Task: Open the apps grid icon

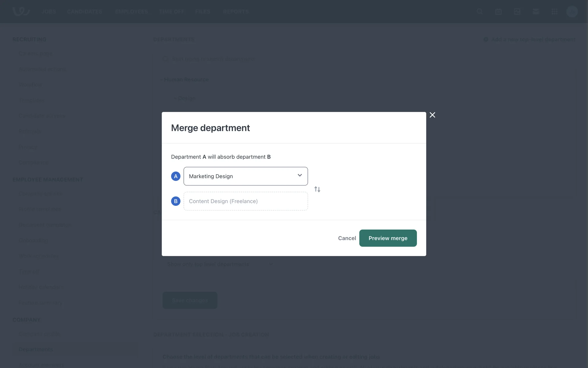Action: click(x=554, y=12)
